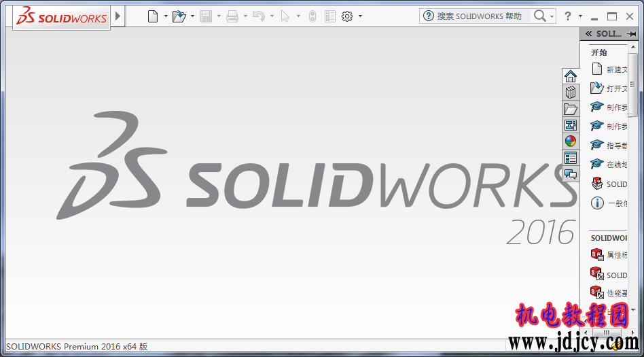Open the Save dropdown arrow
644x357 pixels.
pyautogui.click(x=219, y=16)
